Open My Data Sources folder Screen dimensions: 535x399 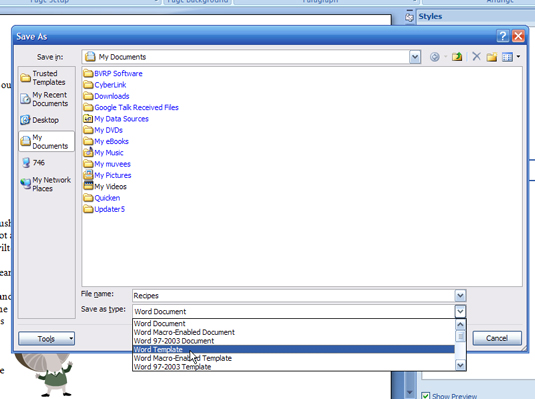pyautogui.click(x=116, y=119)
